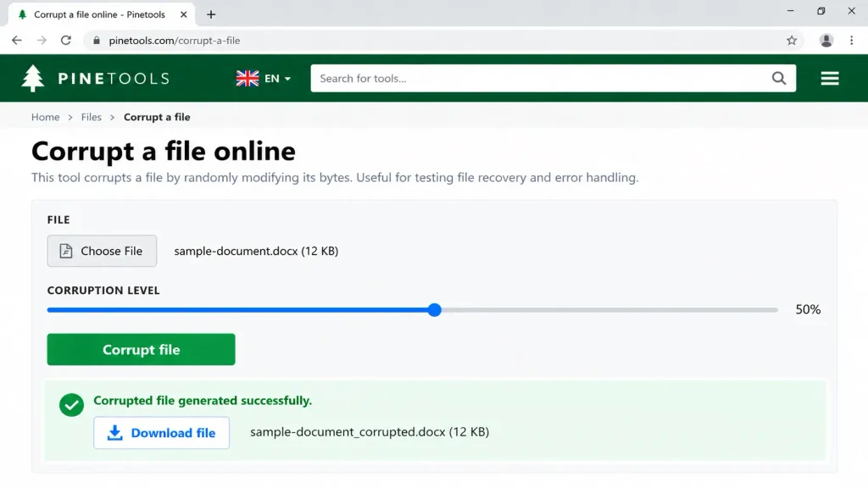Screen dimensions: 868x488
Task: Open the Files breadcrumb link
Action: click(92, 117)
